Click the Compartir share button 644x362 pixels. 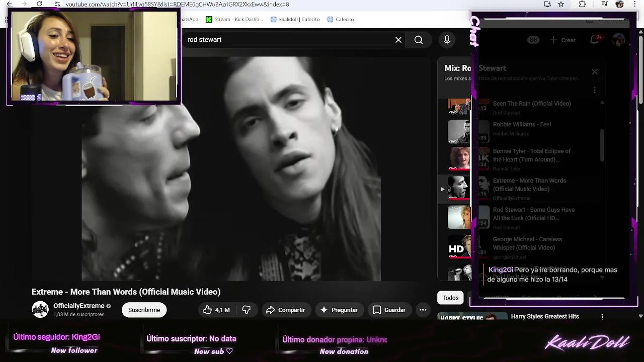(285, 310)
